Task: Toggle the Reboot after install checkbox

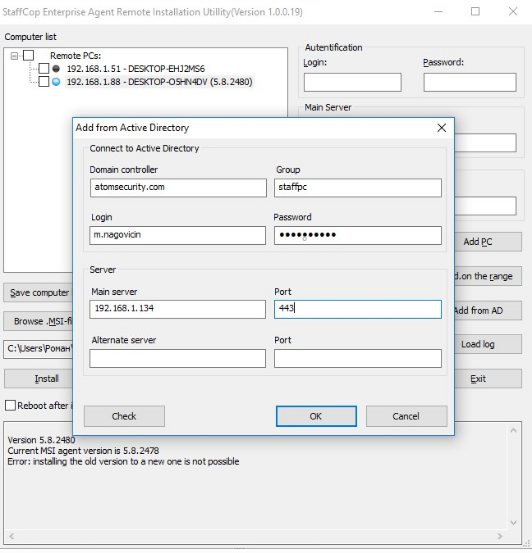Action: click(10, 406)
